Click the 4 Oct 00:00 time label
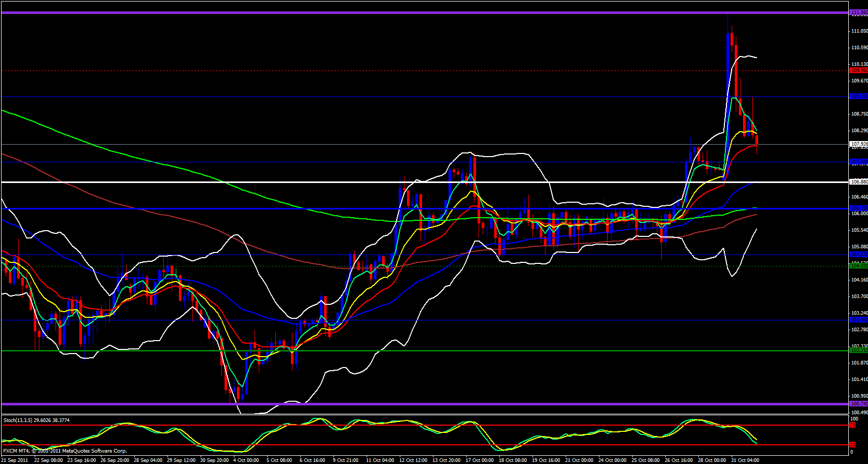The image size is (868, 464). (x=246, y=460)
